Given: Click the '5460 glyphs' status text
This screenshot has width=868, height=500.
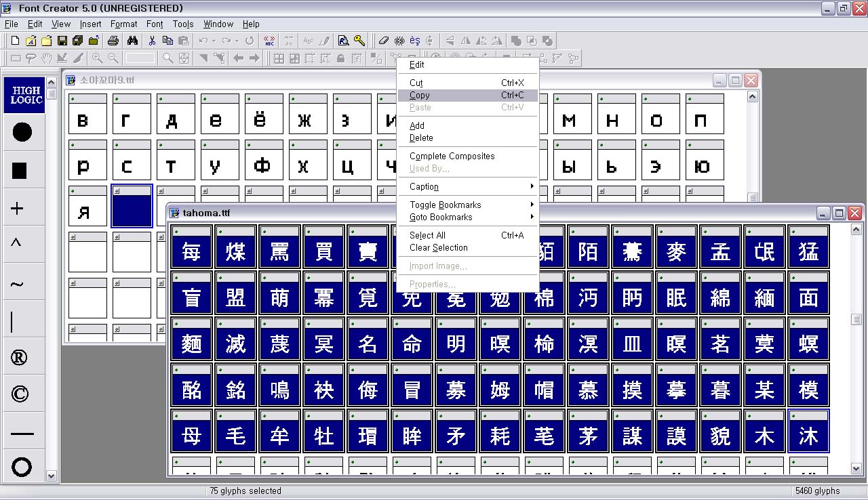Looking at the screenshot, I should tap(817, 491).
